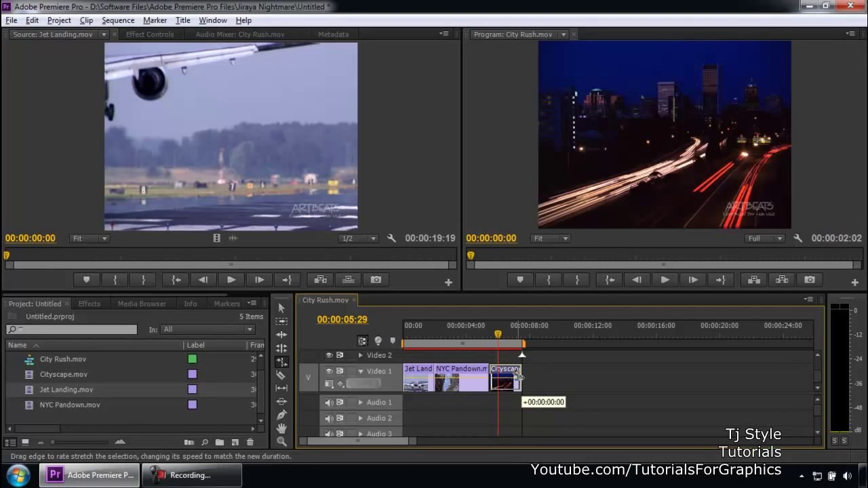Image resolution: width=868 pixels, height=488 pixels.
Task: Open the Clip menu
Action: [86, 20]
